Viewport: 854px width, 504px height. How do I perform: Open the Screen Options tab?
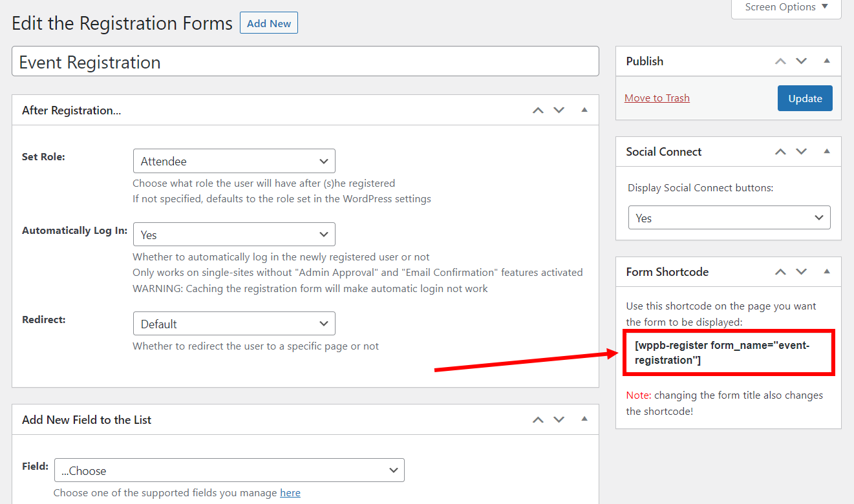coord(786,8)
